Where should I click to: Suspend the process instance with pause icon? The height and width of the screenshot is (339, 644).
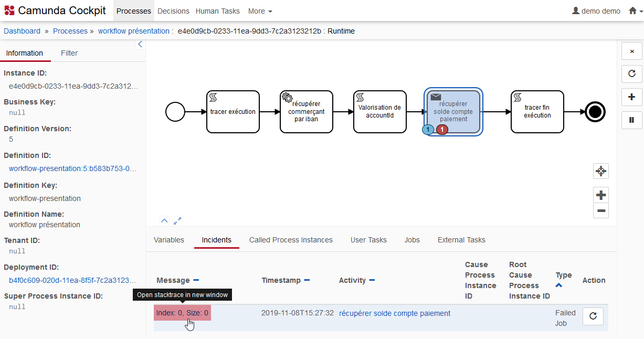tap(631, 120)
